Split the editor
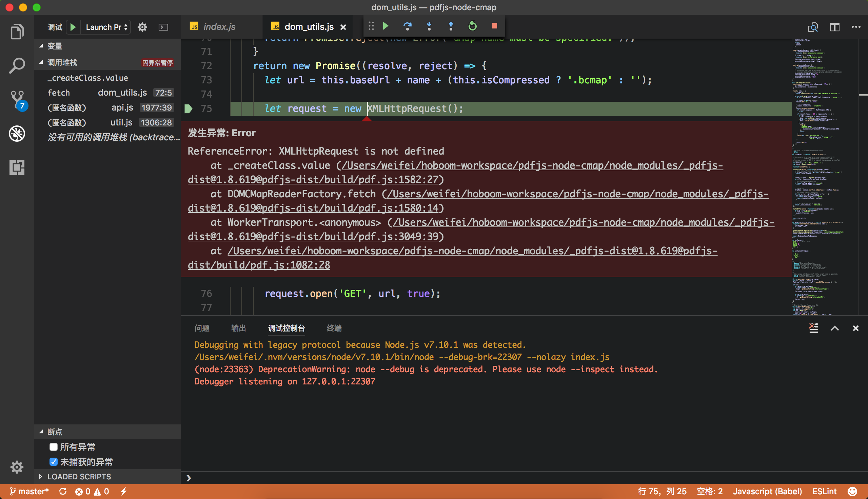The width and height of the screenshot is (868, 499). point(834,27)
